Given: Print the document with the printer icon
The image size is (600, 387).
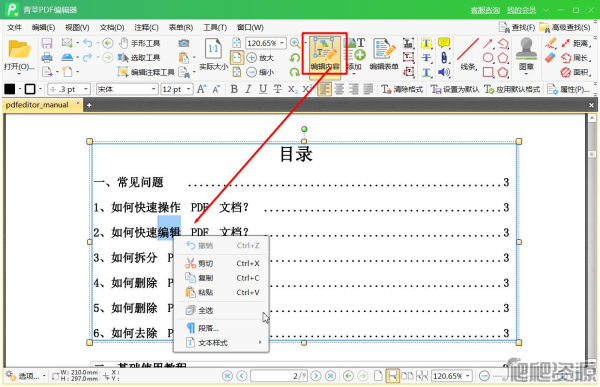Looking at the screenshot, I should [x=47, y=57].
